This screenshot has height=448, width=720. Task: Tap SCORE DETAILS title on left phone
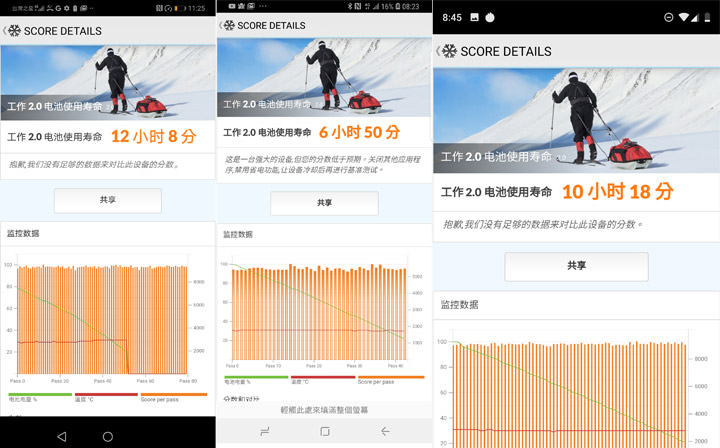click(63, 31)
